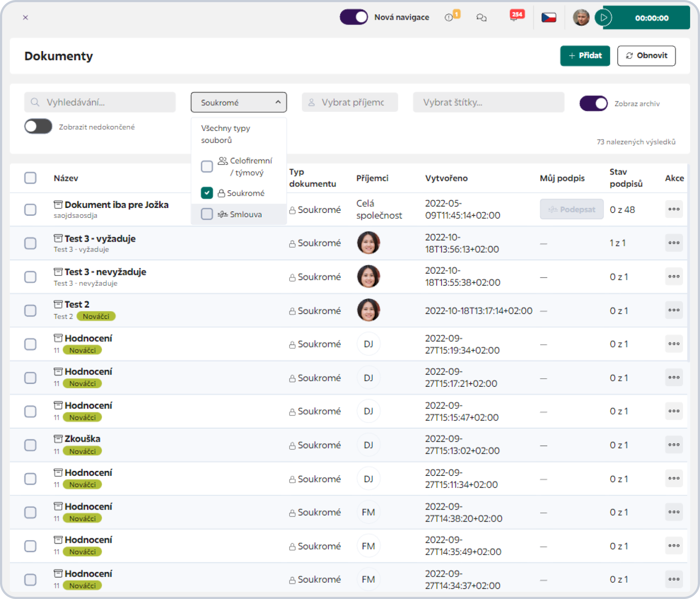Toggle Nová navigace switch
The width and height of the screenshot is (700, 599).
[x=354, y=17]
